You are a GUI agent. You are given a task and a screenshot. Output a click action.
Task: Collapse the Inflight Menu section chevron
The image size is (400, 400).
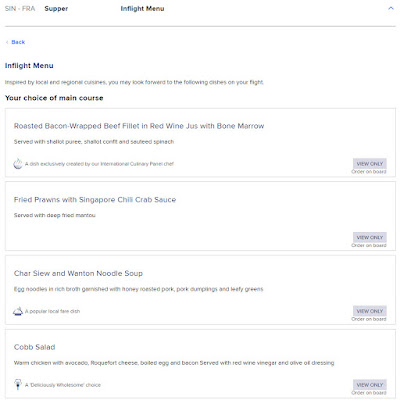click(x=391, y=8)
